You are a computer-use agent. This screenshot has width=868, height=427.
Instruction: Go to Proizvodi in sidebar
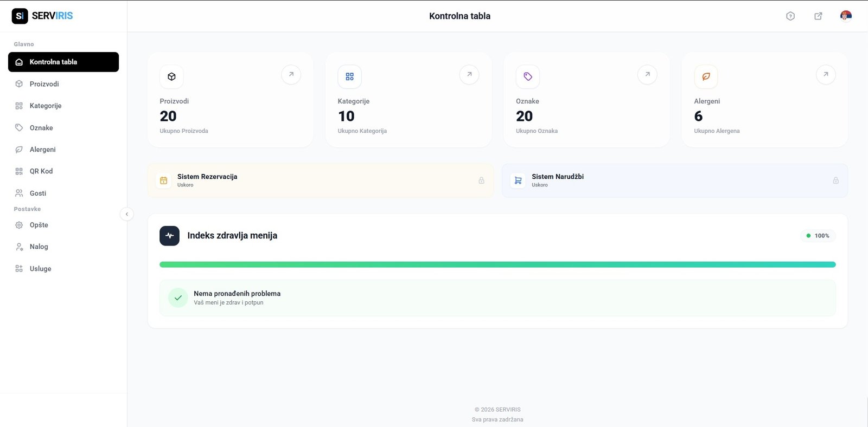pos(44,84)
